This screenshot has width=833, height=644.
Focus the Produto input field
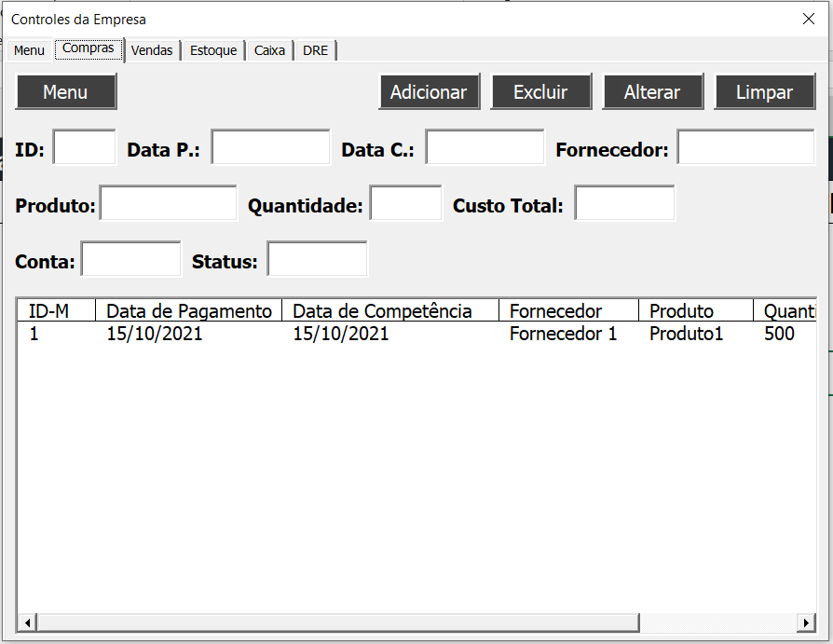coord(169,203)
